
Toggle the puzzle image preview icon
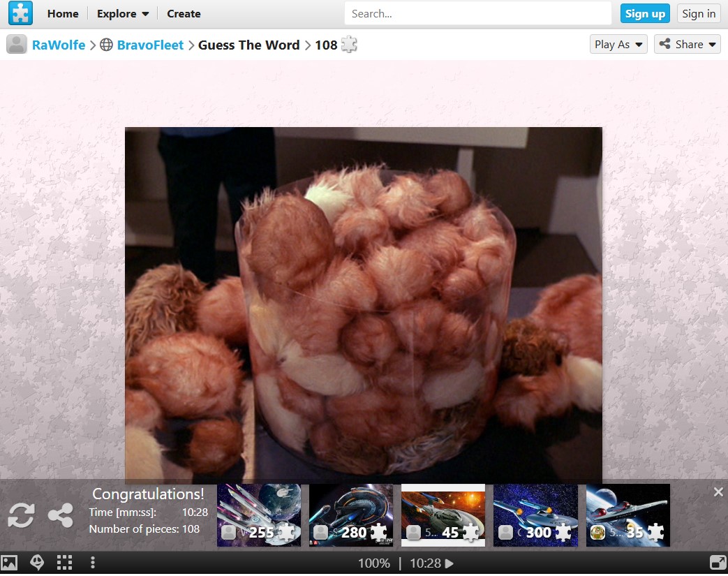coord(9,563)
